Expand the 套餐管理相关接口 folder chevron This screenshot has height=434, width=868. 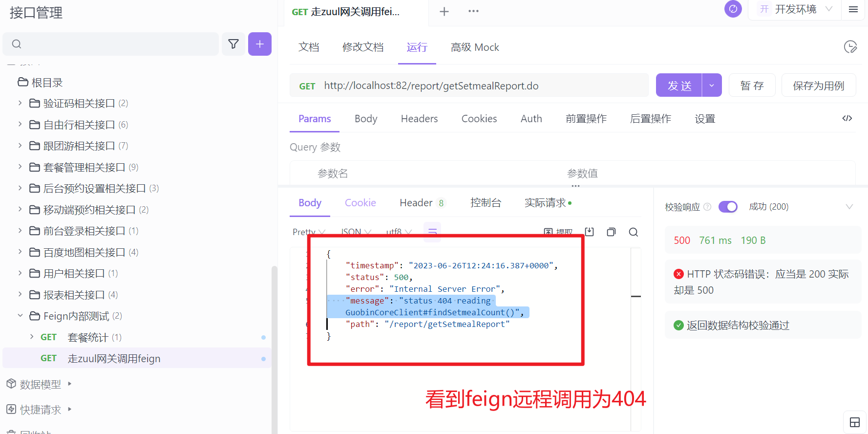click(20, 167)
